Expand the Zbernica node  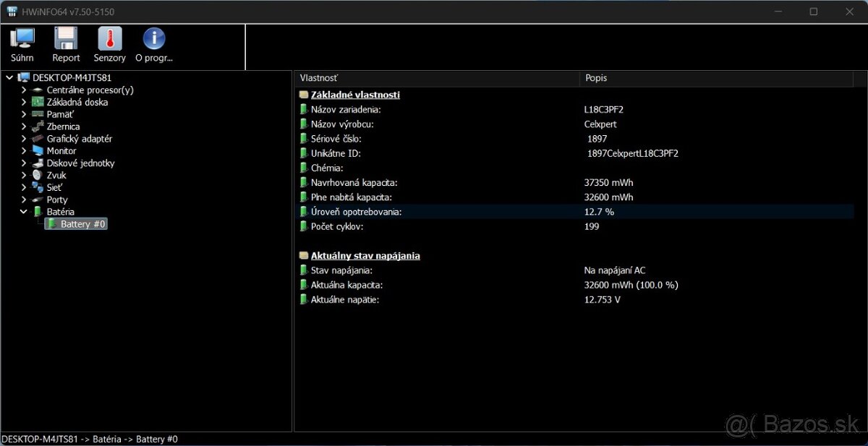coord(24,126)
